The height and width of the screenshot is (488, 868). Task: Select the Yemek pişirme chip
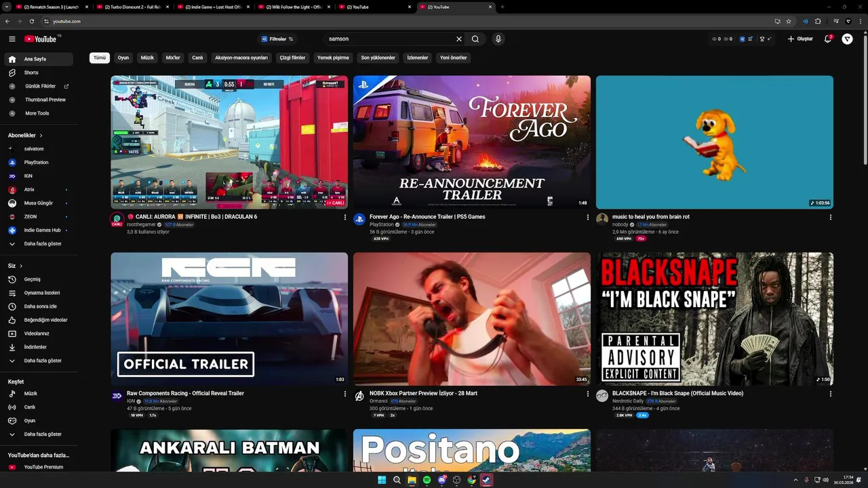tap(333, 58)
